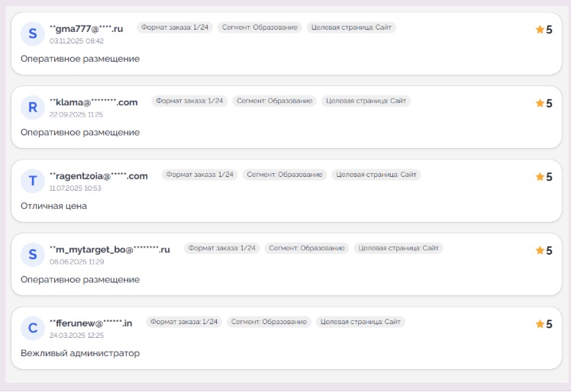Click the T avatar of ragentzoia review
The image size is (571, 392).
(32, 181)
